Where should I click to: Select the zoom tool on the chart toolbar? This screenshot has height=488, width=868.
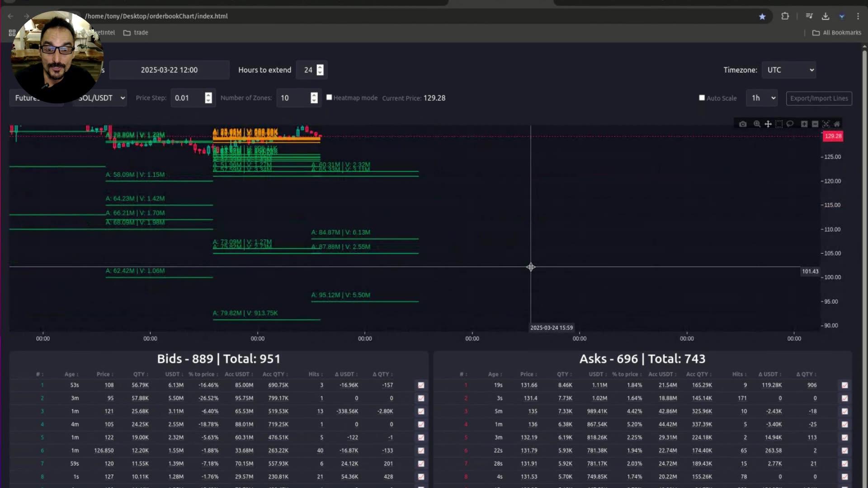757,124
